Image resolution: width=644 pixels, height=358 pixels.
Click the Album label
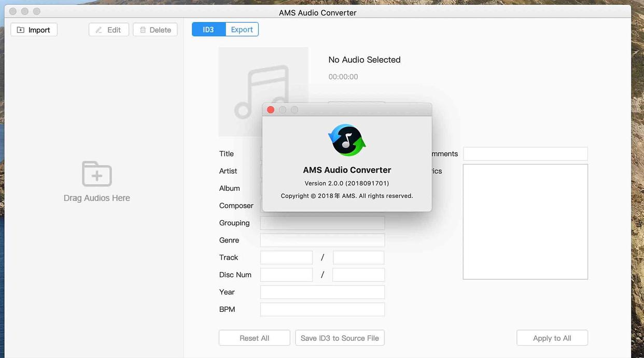pyautogui.click(x=230, y=188)
